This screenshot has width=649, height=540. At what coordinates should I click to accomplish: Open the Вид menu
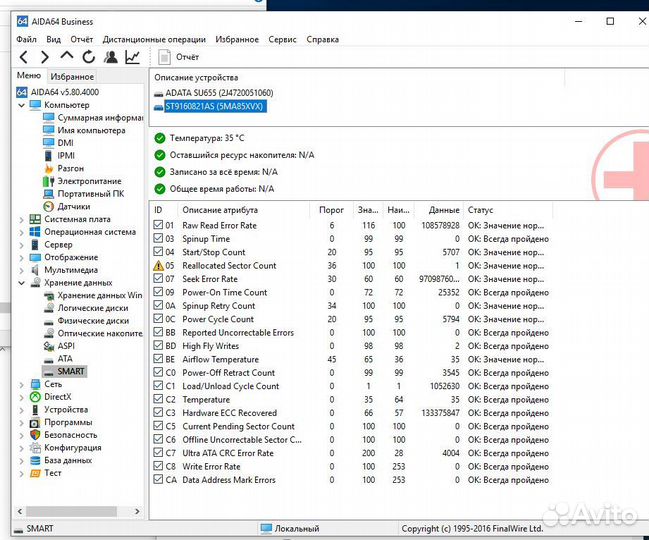53,39
